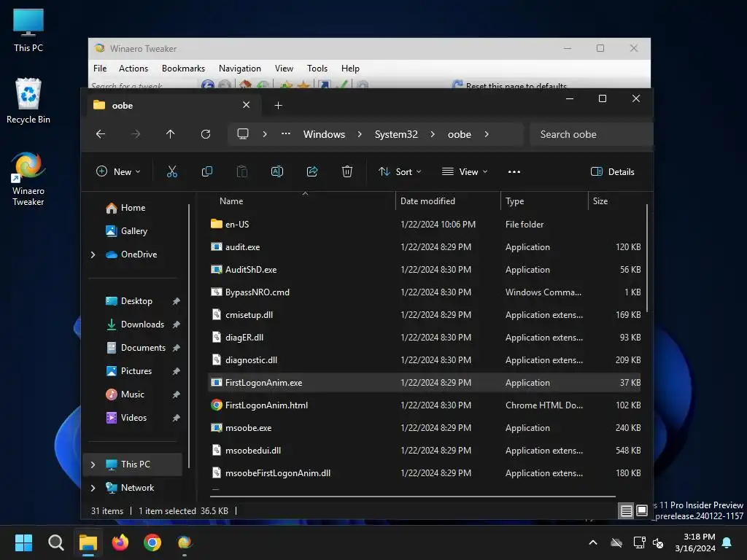Click the address bar ellipsis for hidden folders
Screen dimensions: 747x560
[x=286, y=134]
